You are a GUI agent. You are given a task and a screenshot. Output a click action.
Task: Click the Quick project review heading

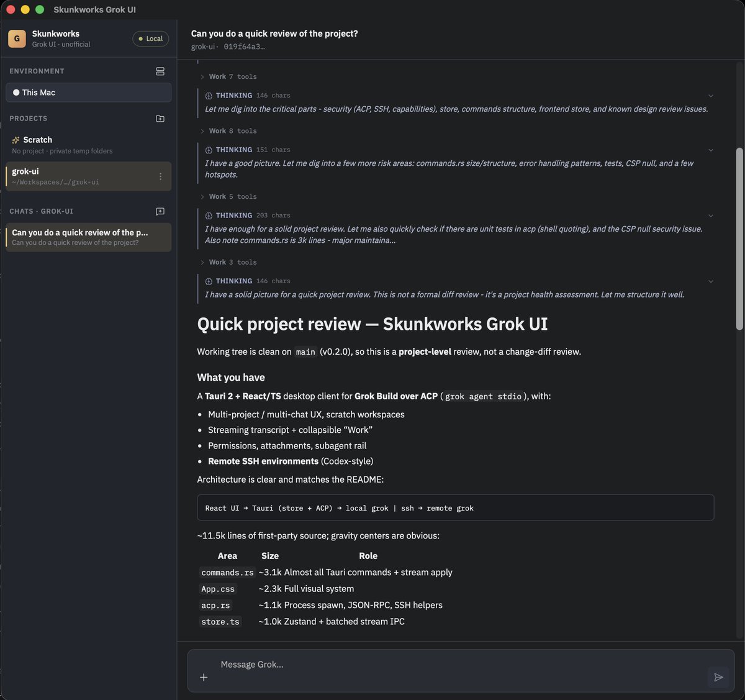(372, 324)
